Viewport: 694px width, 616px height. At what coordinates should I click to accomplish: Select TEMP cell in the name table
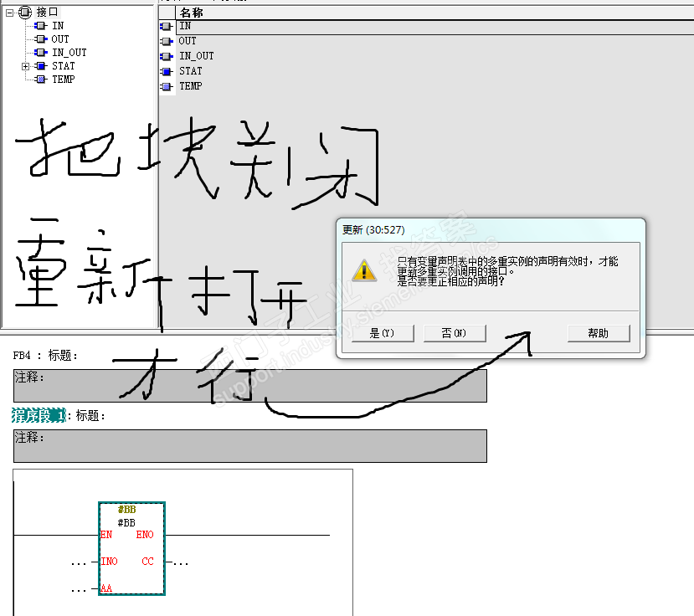pos(191,86)
